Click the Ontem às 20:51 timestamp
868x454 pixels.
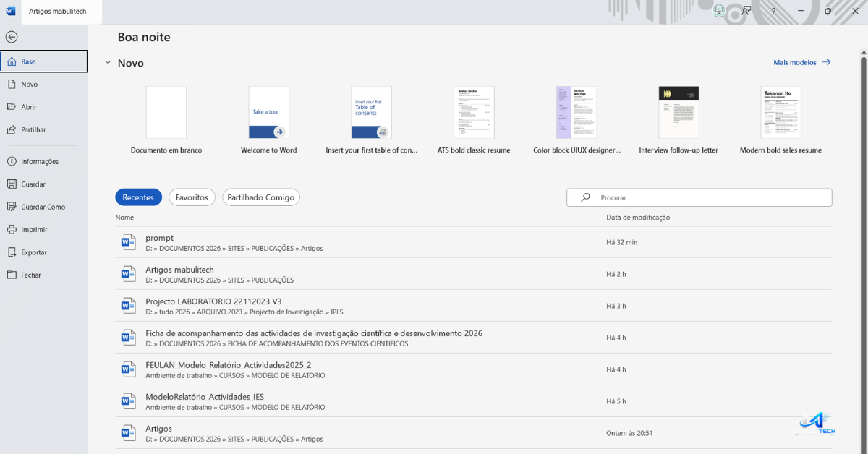click(x=629, y=433)
